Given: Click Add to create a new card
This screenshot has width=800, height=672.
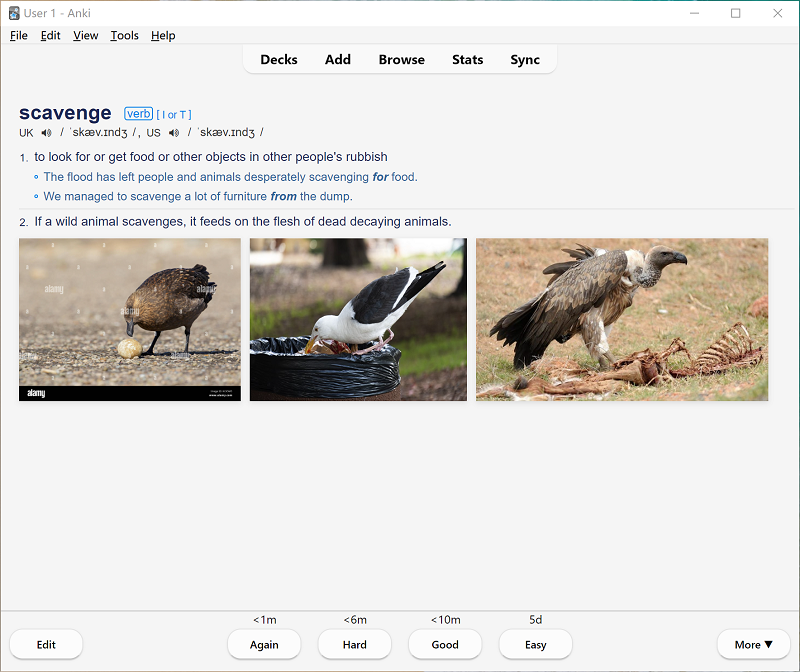Looking at the screenshot, I should coord(338,60).
